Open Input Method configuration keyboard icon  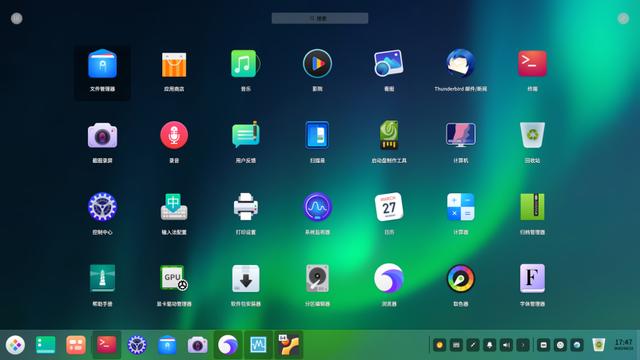coord(174,207)
